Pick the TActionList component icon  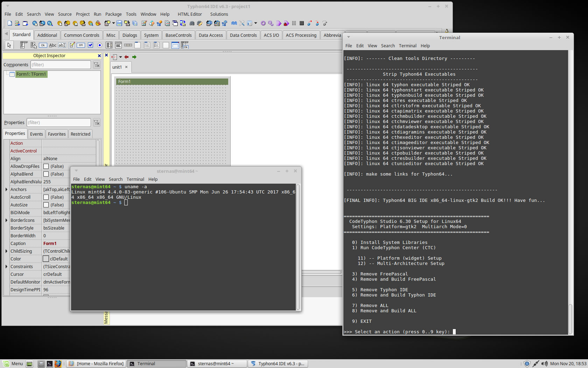[185, 45]
